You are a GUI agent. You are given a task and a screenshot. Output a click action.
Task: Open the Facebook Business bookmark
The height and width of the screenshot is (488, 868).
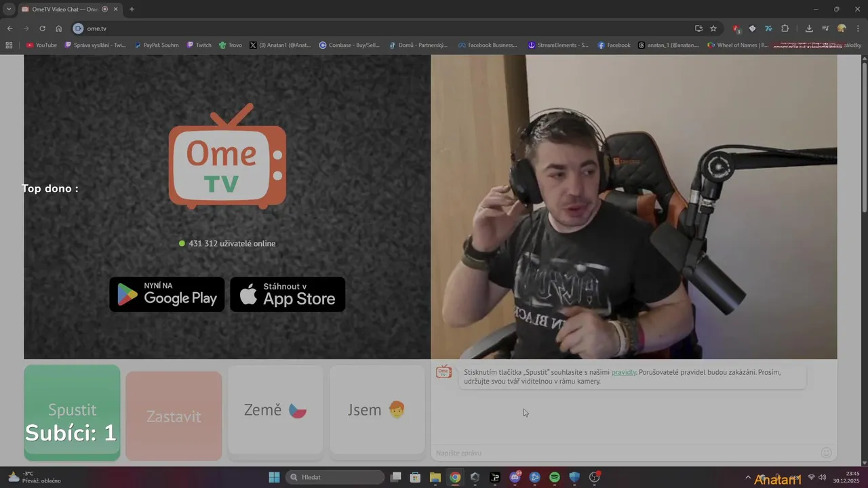point(488,45)
